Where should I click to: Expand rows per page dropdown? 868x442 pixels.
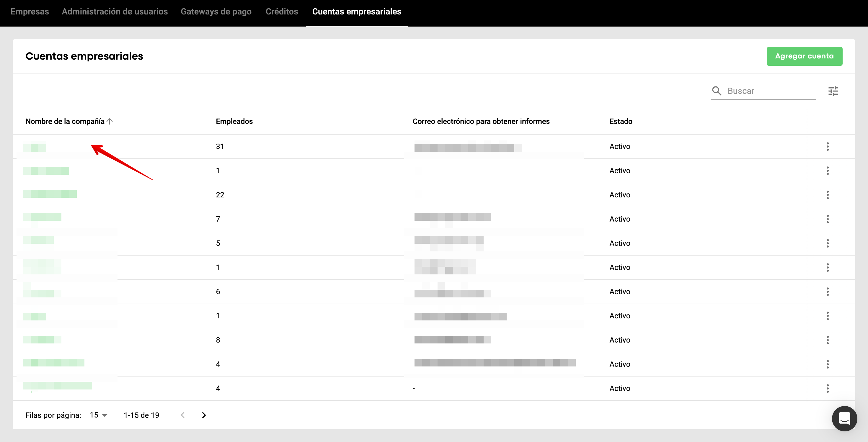coord(99,415)
